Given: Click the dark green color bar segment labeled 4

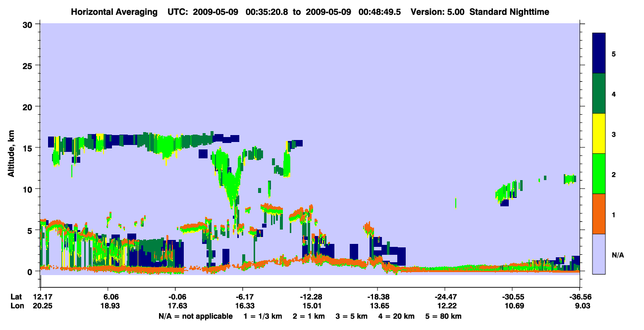Looking at the screenshot, I should [599, 94].
